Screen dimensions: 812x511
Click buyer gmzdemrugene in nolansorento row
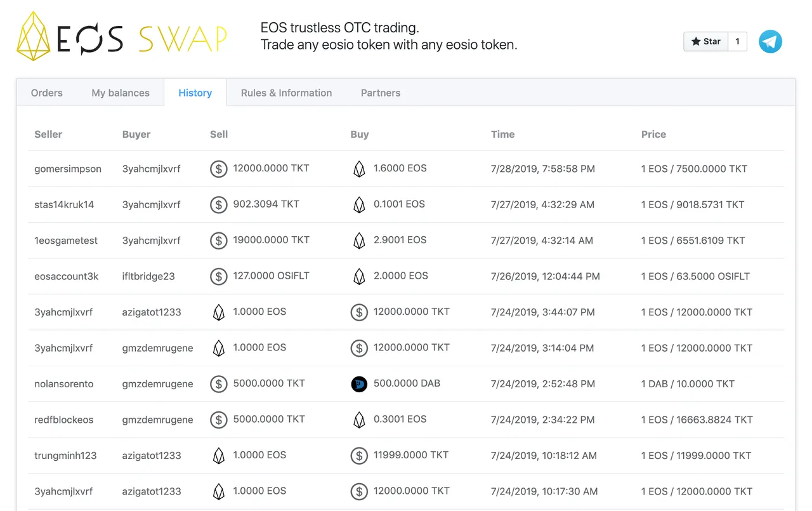[x=158, y=384]
